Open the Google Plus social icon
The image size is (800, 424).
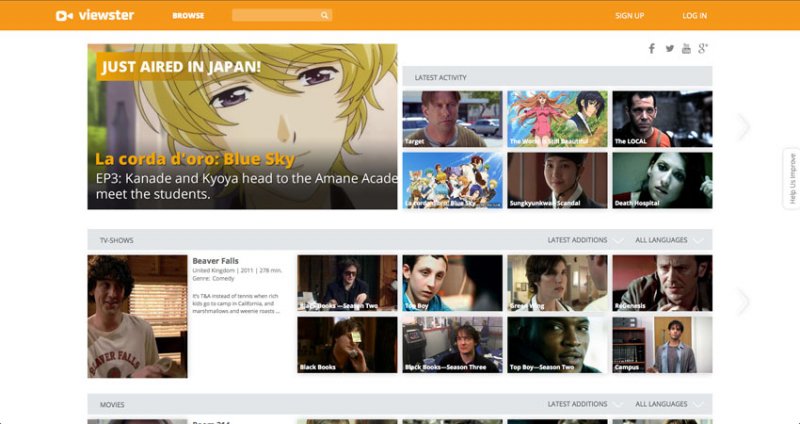703,48
